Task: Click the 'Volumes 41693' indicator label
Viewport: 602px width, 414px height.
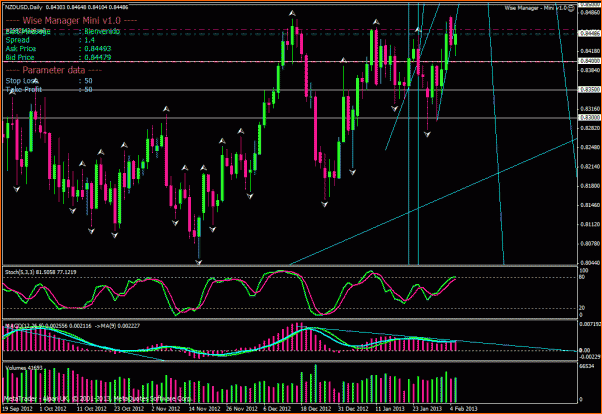Action: coord(24,368)
